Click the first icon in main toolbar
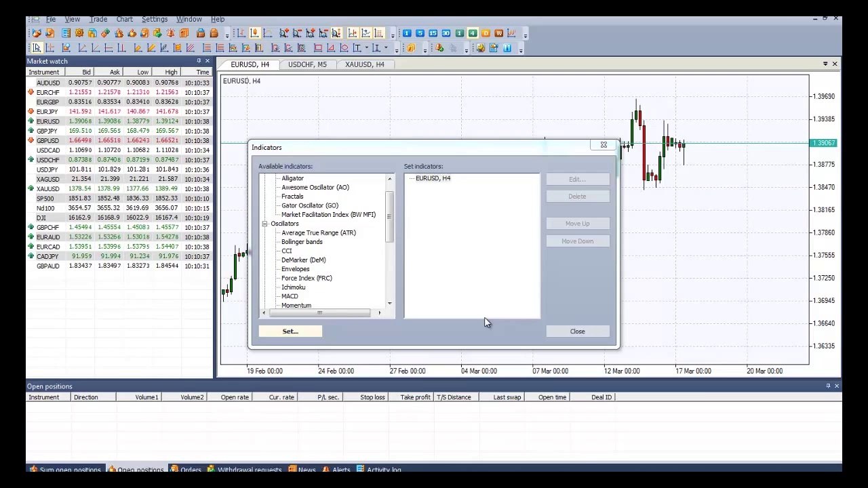This screenshot has height=488, width=868. click(37, 33)
